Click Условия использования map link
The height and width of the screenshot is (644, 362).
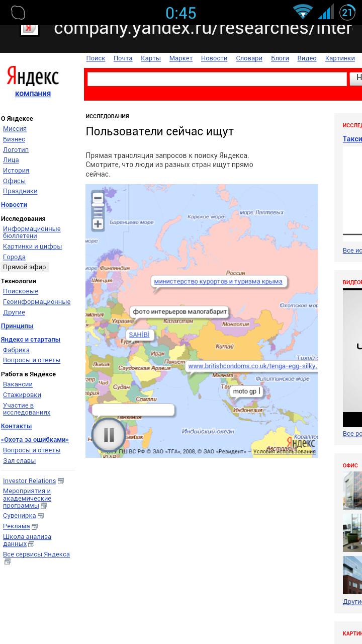click(x=284, y=452)
